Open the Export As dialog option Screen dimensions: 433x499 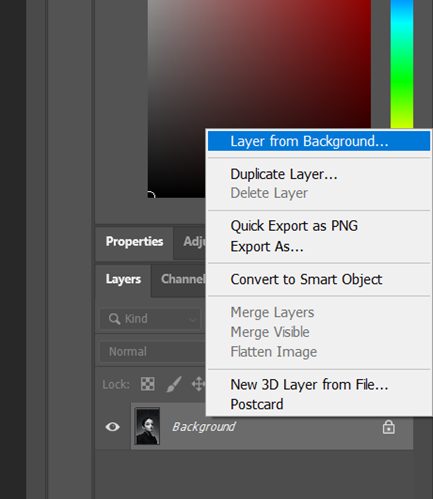tap(319, 247)
